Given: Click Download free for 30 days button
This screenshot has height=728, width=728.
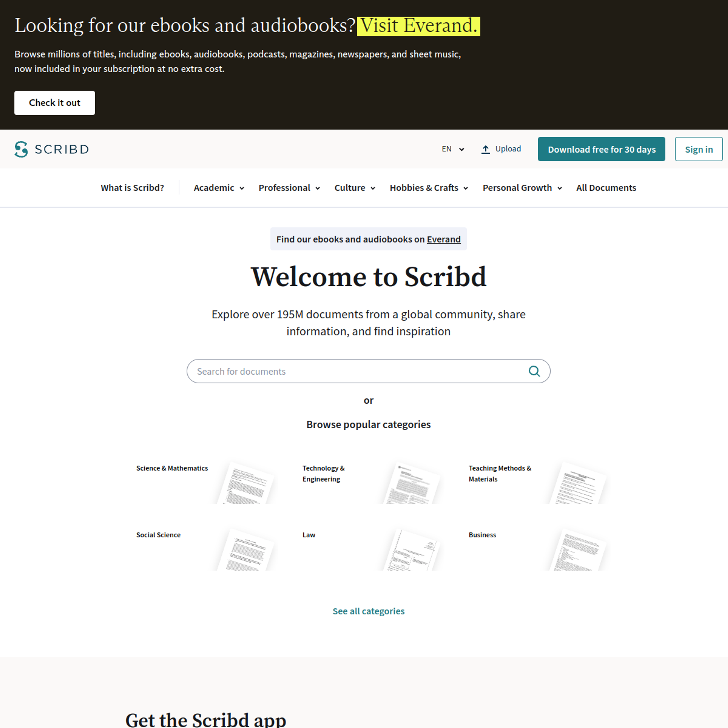Looking at the screenshot, I should (601, 149).
